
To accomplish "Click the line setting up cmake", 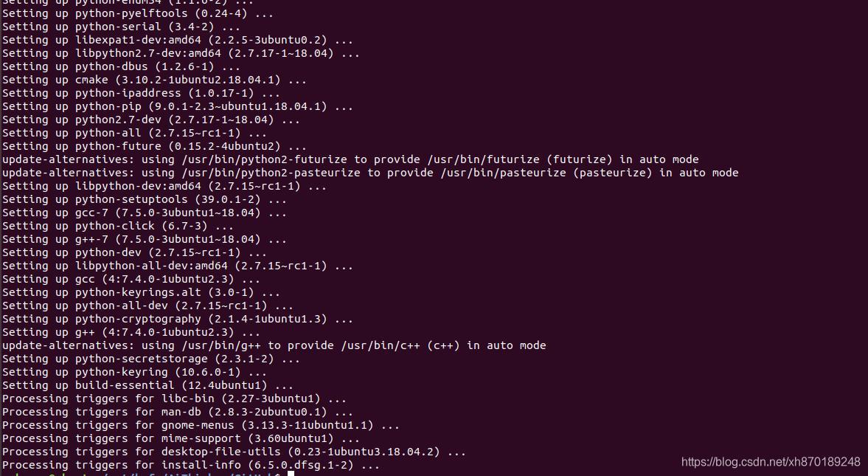I will point(154,80).
